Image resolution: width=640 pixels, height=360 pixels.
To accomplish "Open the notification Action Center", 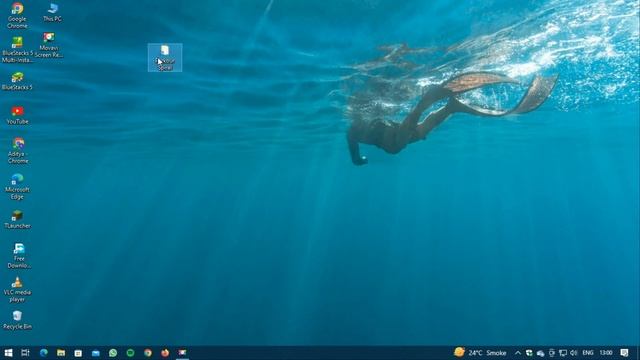I will pos(624,353).
